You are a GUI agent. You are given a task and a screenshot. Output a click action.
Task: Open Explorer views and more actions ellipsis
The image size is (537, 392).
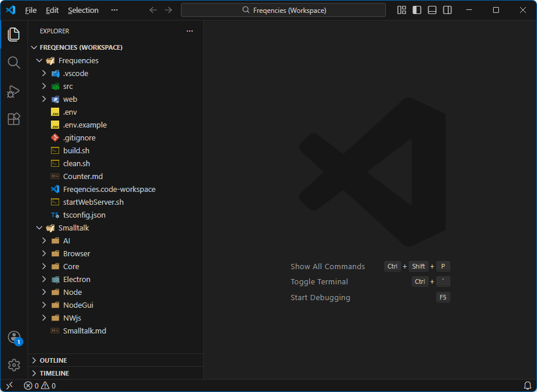click(190, 31)
